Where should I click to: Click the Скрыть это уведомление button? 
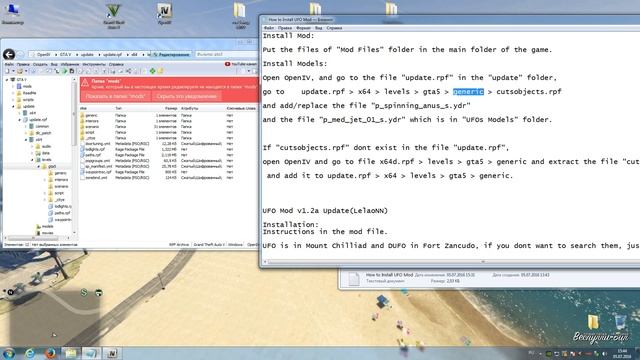click(187, 96)
